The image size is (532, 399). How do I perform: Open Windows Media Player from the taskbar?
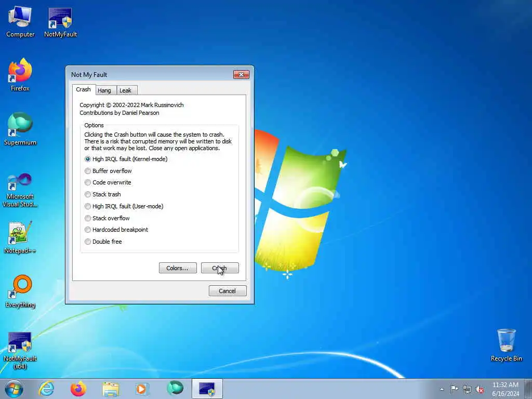coord(142,389)
